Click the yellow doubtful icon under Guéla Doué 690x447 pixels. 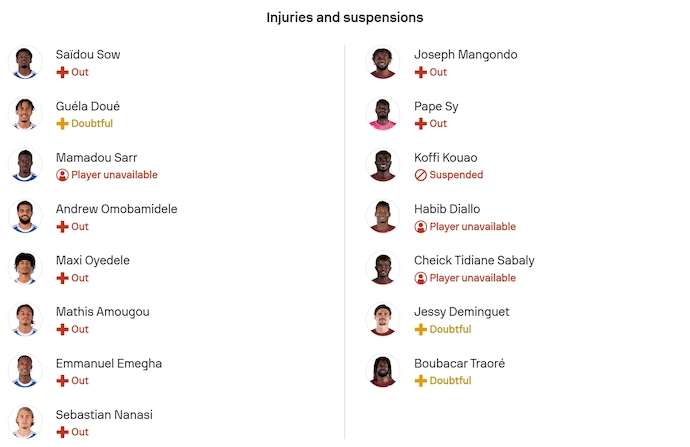(62, 124)
